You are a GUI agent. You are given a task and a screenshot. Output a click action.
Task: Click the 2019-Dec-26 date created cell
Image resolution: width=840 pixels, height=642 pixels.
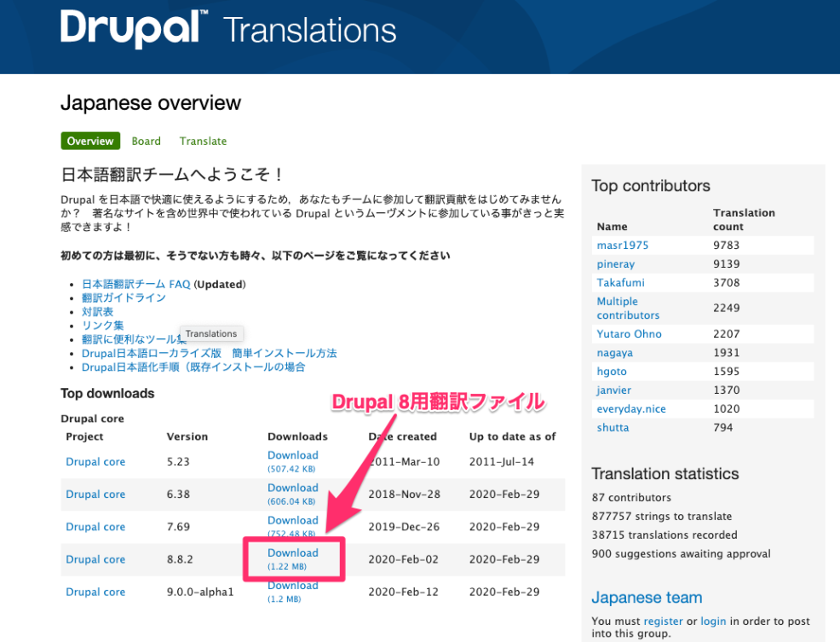(404, 527)
